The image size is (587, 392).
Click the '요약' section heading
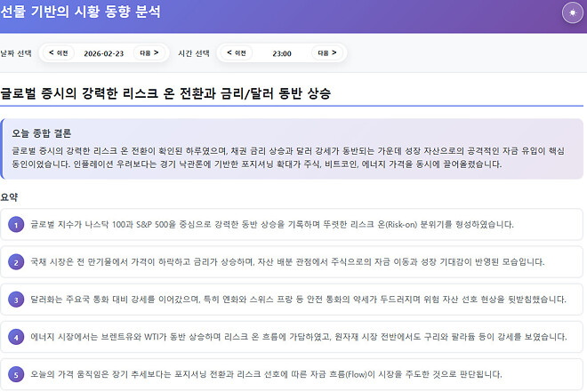click(x=9, y=197)
